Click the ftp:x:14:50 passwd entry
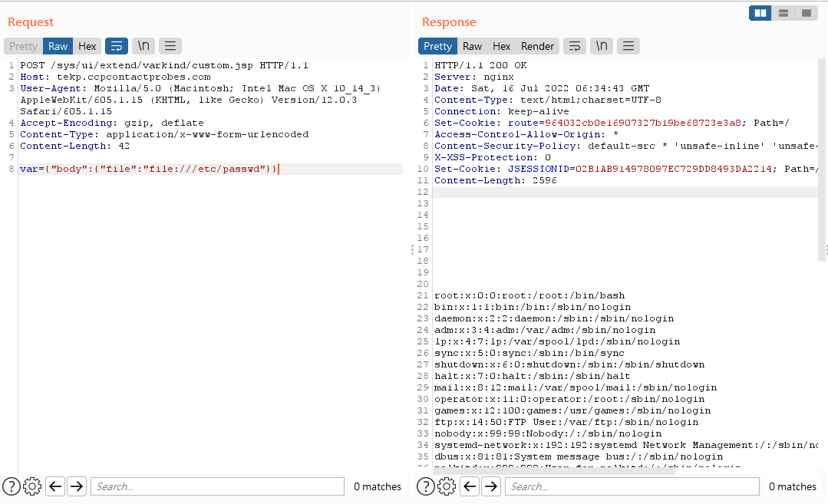Screen dimensions: 828x504 click(566, 422)
